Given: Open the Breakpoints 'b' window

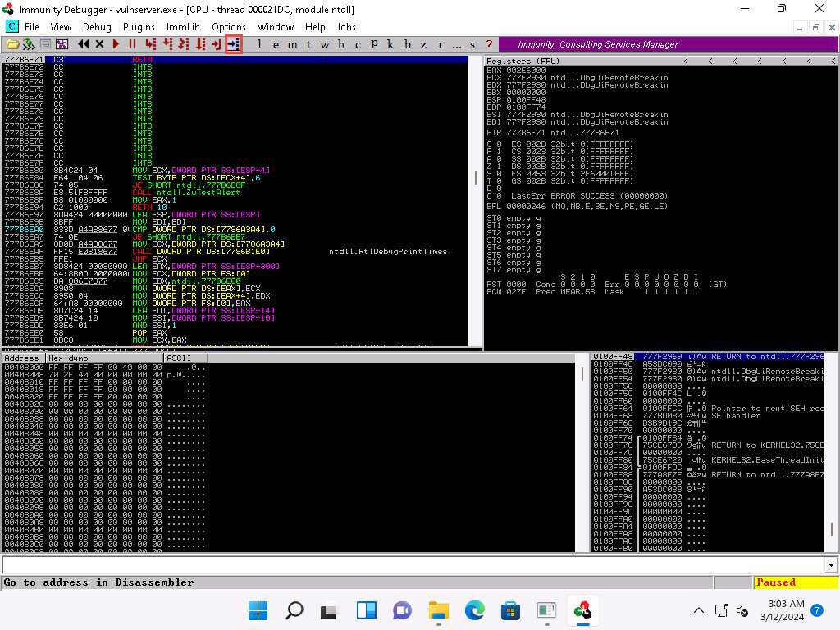Looking at the screenshot, I should point(408,44).
